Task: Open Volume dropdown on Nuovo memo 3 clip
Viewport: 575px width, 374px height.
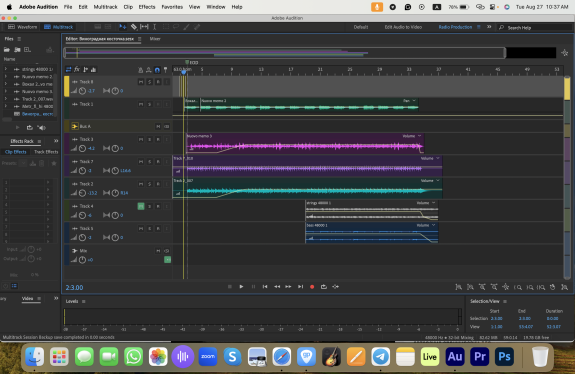Action: (x=420, y=136)
